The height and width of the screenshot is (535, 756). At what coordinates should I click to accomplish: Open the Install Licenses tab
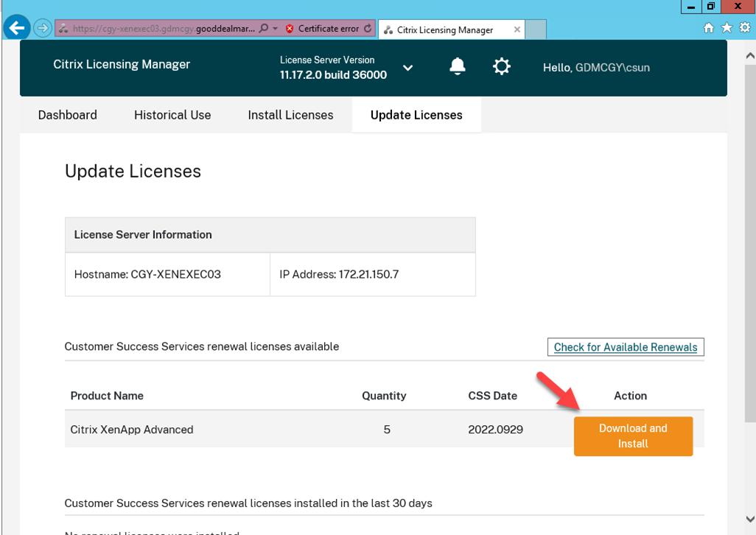tap(291, 115)
